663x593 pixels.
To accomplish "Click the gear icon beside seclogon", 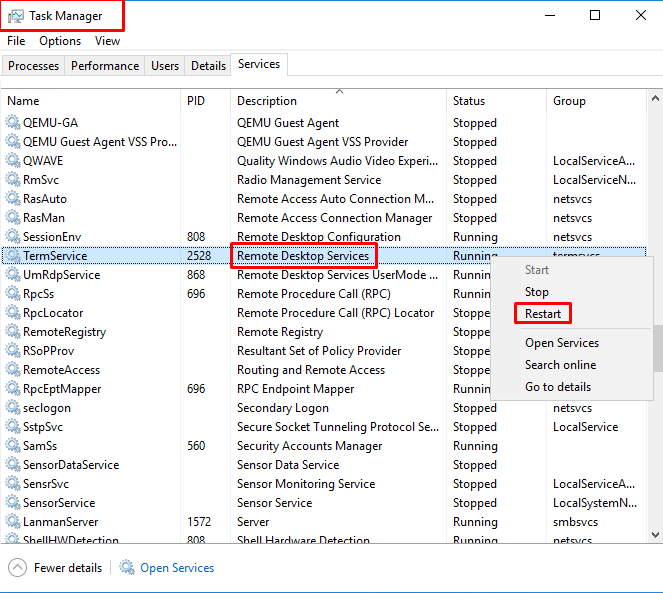I will (x=13, y=408).
